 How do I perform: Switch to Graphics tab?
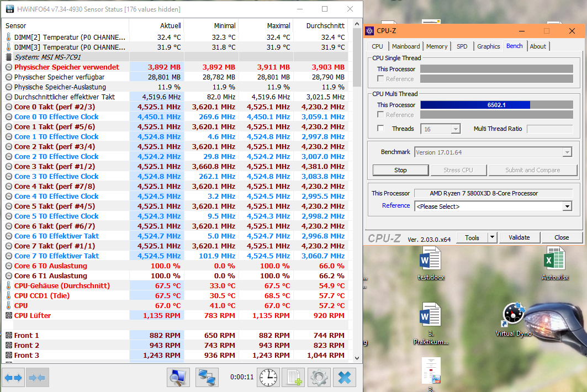pos(488,46)
